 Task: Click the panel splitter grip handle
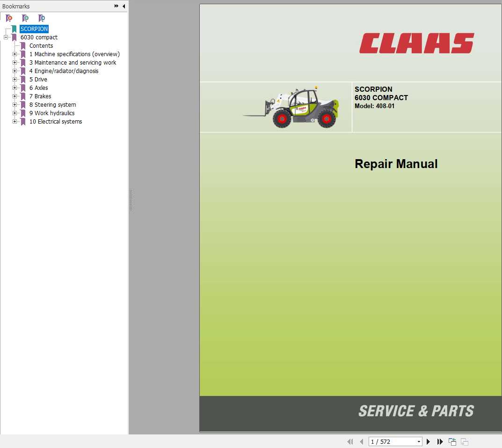click(x=131, y=200)
